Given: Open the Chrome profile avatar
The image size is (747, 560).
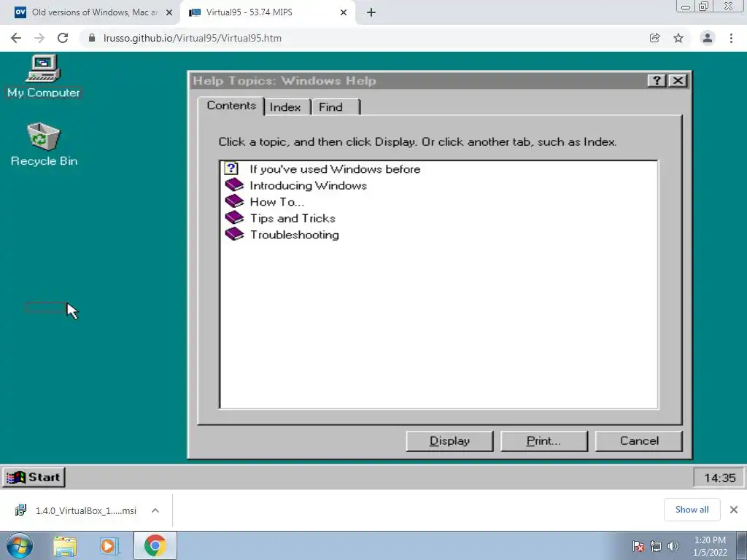Looking at the screenshot, I should (708, 38).
